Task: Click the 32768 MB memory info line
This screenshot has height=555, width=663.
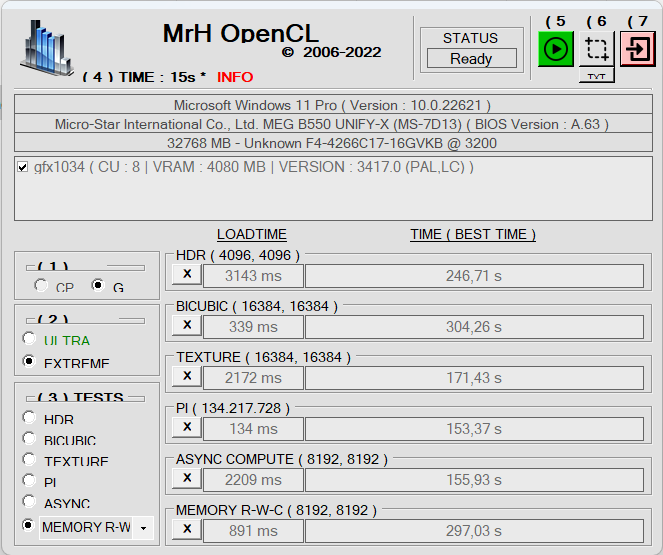Action: (x=333, y=142)
